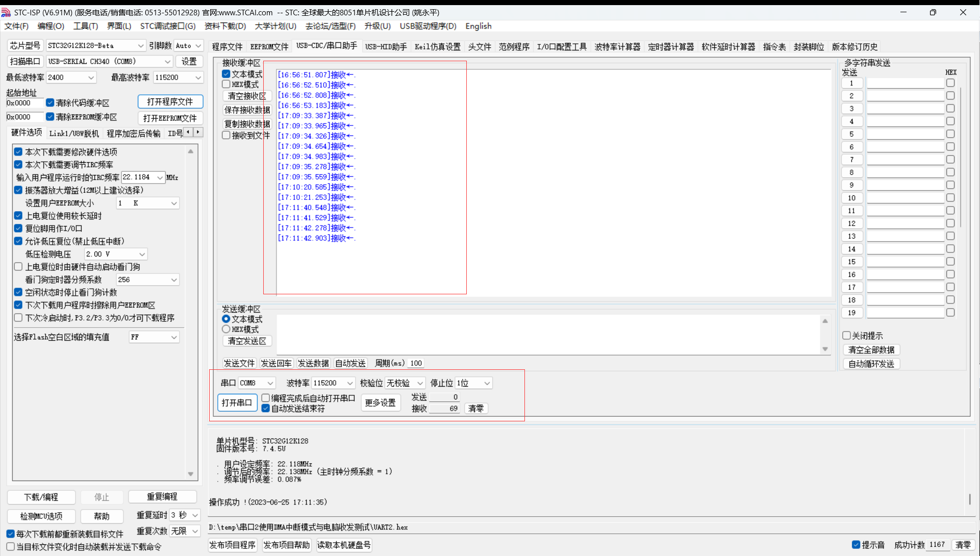Select HEX模式 radio in send buffer
Image resolution: width=980 pixels, height=556 pixels.
pyautogui.click(x=226, y=329)
